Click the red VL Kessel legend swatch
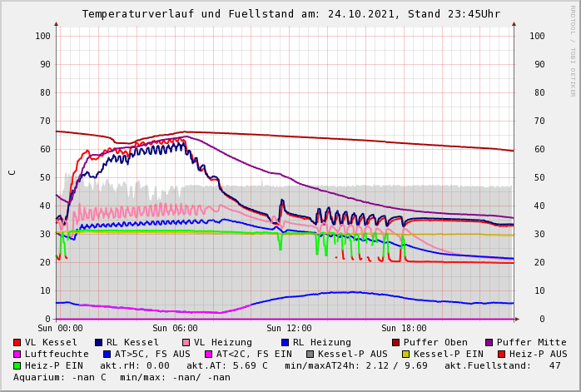Viewport: 581px width, 392px height. click(17, 342)
